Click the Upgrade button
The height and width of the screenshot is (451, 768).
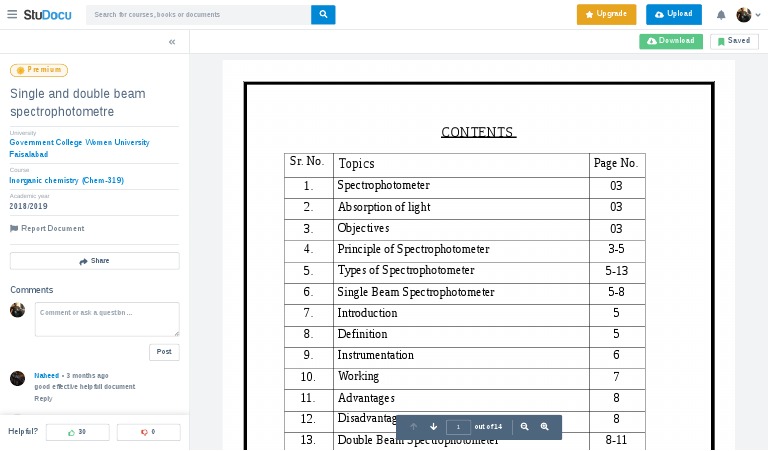coord(606,14)
